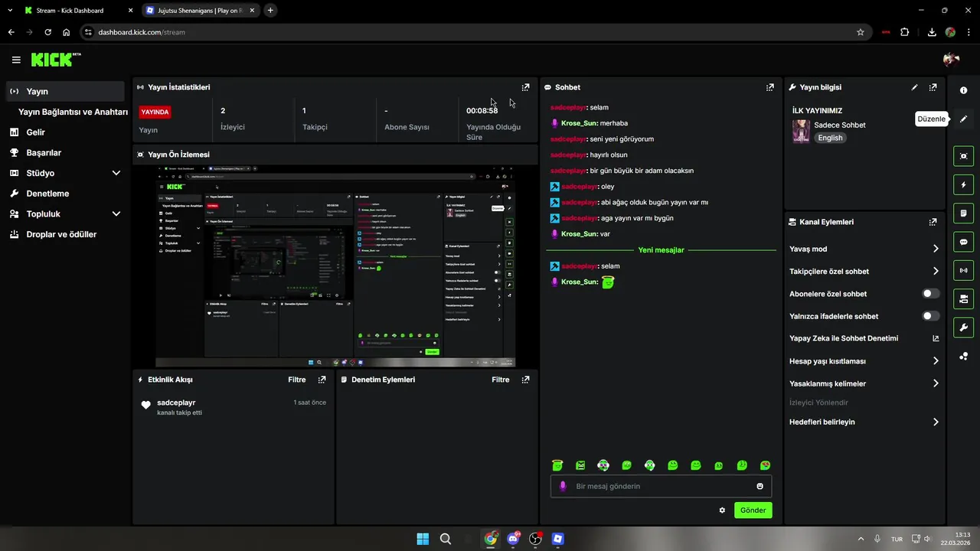Edit stream info via Yayın bilgisi pencil
This screenshot has width=980, height=551.
[x=914, y=87]
